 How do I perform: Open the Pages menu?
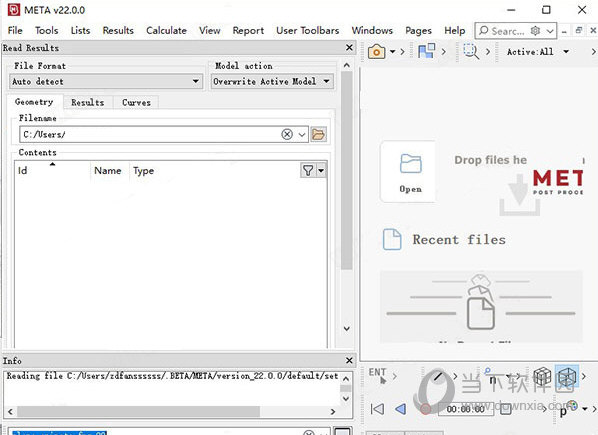pos(418,30)
